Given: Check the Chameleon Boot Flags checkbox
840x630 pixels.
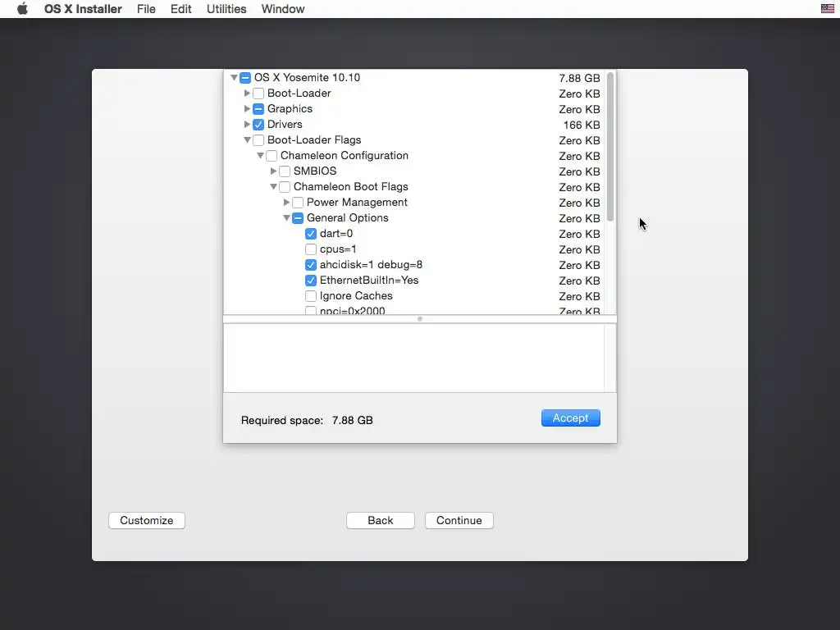Looking at the screenshot, I should (x=285, y=187).
